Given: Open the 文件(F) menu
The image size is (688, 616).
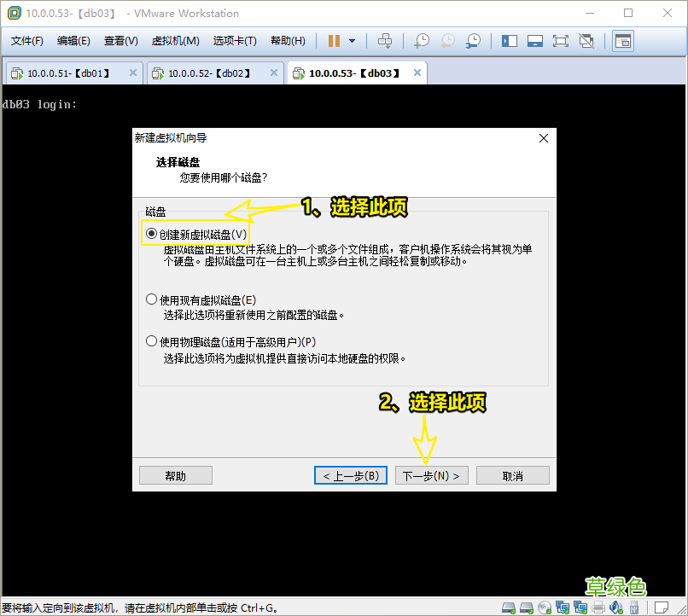Looking at the screenshot, I should point(27,41).
